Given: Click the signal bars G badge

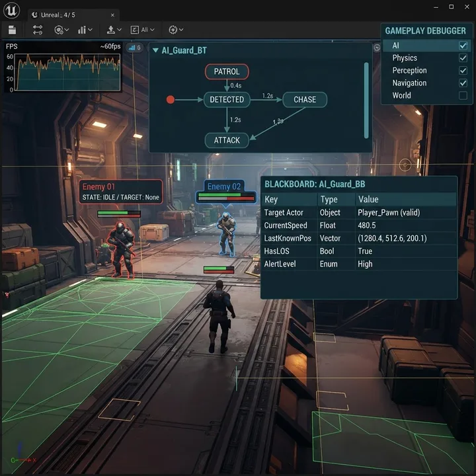Looking at the screenshot, I should pos(134,48).
